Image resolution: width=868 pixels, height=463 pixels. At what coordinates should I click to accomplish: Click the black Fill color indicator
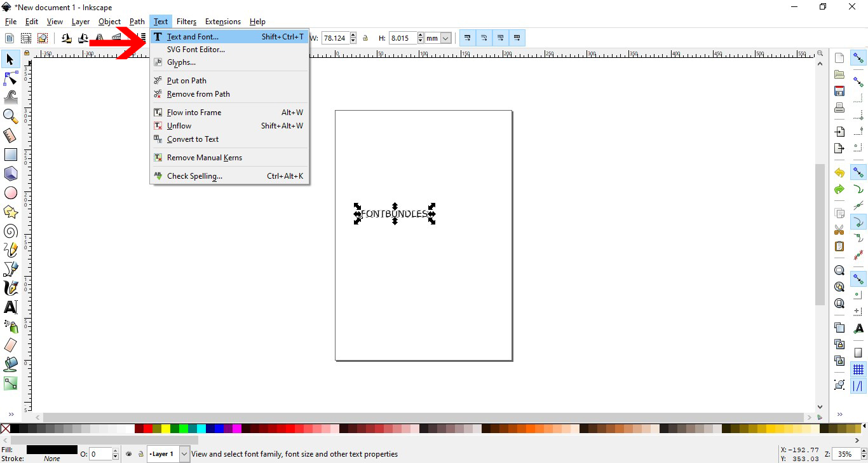click(x=52, y=450)
